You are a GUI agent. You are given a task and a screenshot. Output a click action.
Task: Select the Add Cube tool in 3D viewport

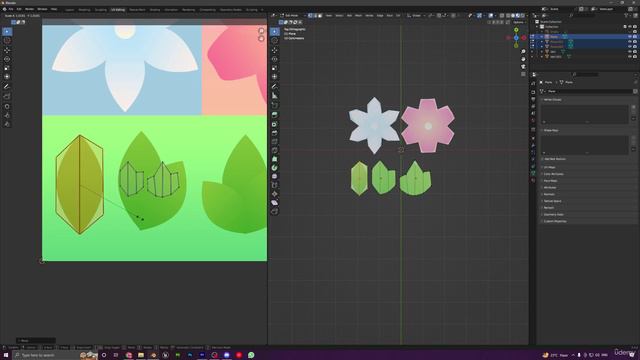(275, 105)
